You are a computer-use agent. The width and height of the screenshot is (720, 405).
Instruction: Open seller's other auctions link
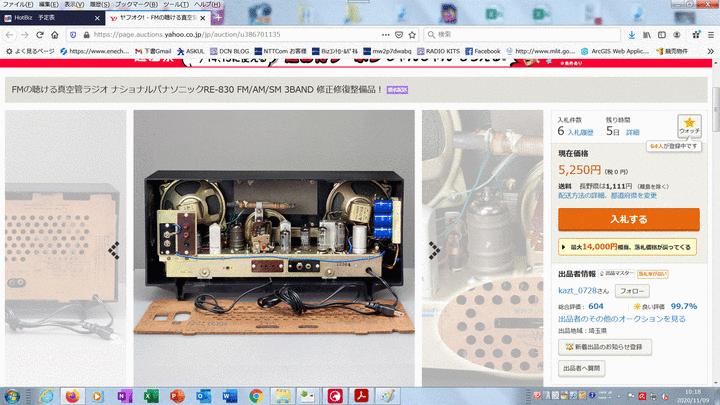pos(620,318)
